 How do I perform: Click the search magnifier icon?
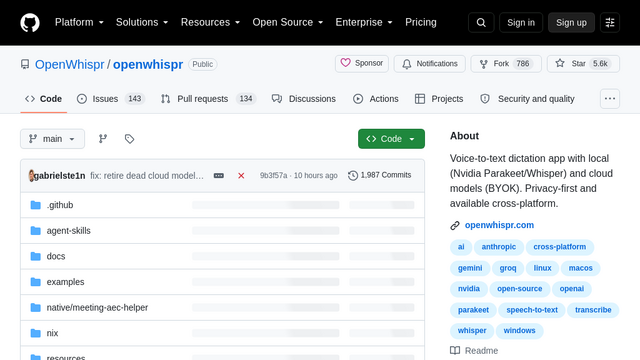481,22
